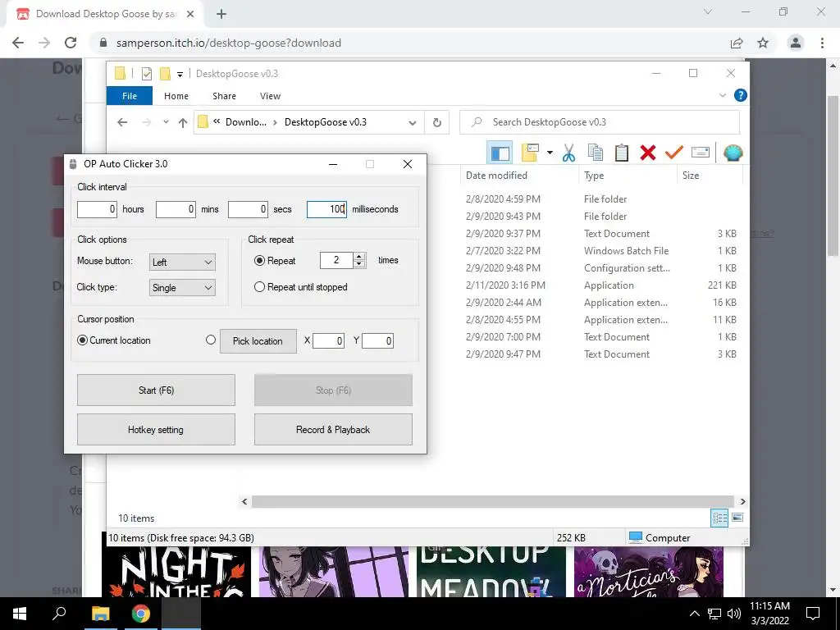Select the Download Desktop Goose Chrome tab
This screenshot has width=840, height=630.
(105, 14)
